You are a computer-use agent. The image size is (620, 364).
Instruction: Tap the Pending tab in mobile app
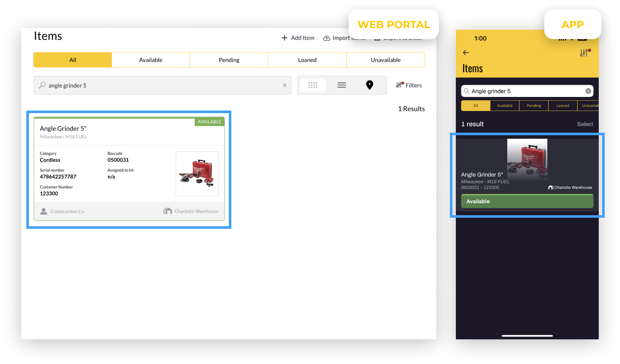pyautogui.click(x=534, y=105)
